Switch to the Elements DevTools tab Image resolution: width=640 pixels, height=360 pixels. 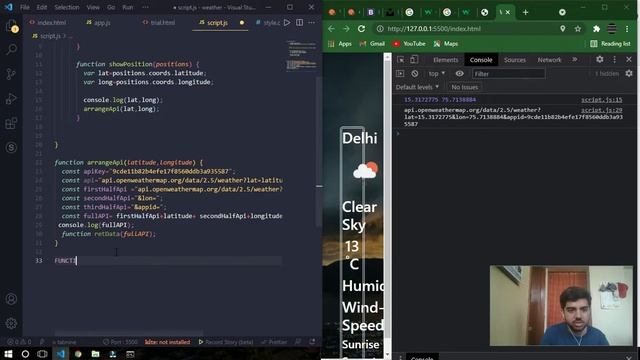click(445, 60)
